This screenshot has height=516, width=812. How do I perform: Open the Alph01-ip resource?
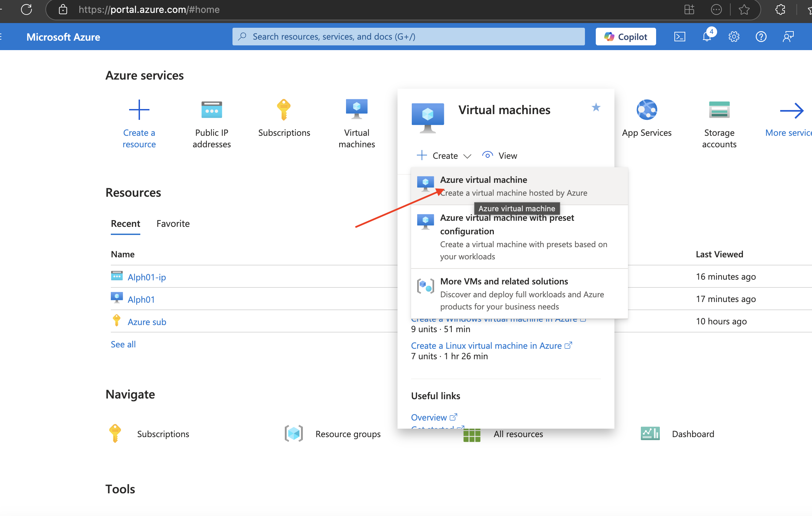point(147,277)
